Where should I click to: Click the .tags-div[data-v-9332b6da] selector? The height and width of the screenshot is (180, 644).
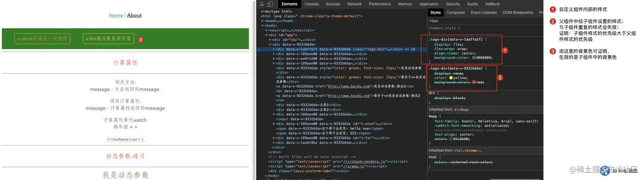(x=457, y=68)
